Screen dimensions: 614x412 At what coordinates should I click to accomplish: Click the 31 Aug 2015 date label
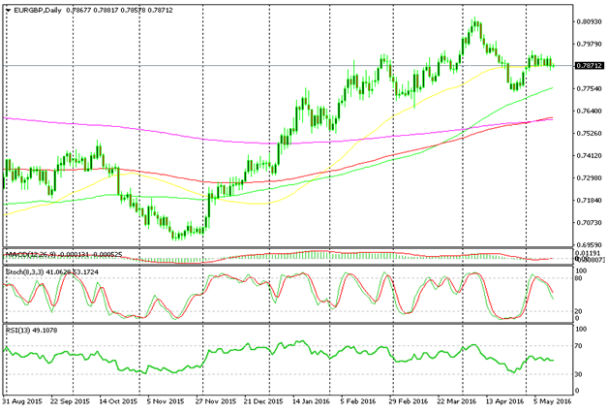click(x=22, y=402)
